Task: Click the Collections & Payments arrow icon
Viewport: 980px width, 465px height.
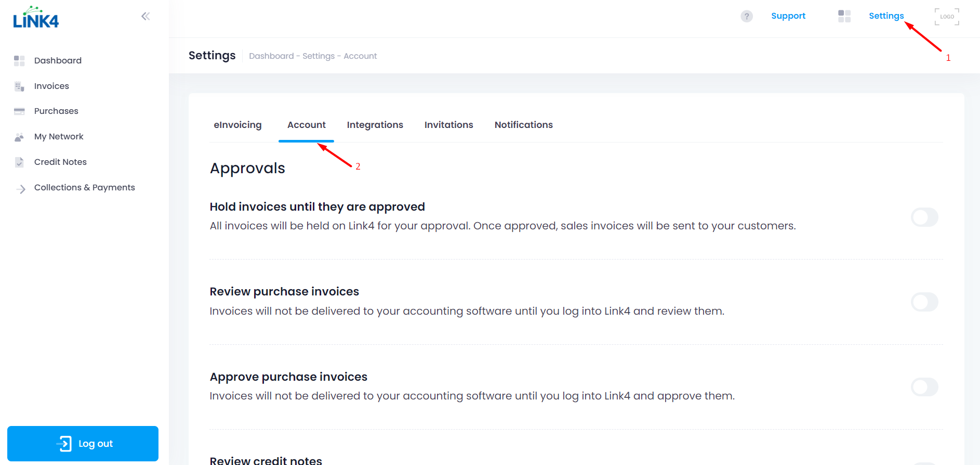Action: [x=20, y=189]
